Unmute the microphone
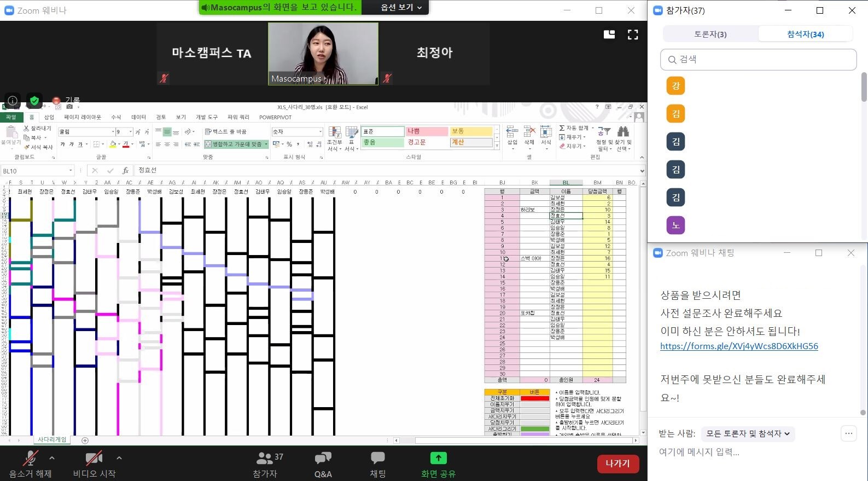This screenshot has height=481, width=868. point(30,459)
